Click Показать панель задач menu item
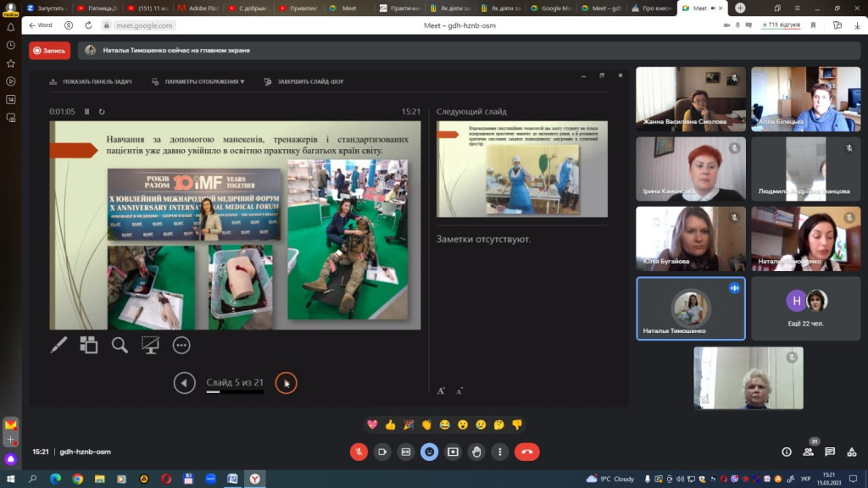Image resolution: width=868 pixels, height=488 pixels. click(90, 82)
